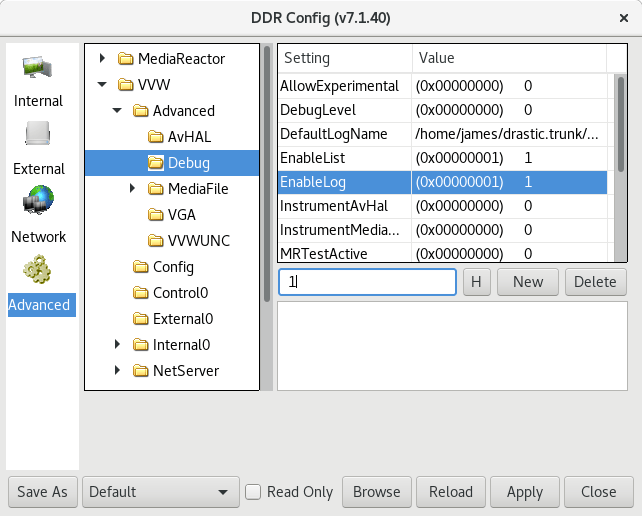Click the MediaReactor folder icon

tap(126, 59)
